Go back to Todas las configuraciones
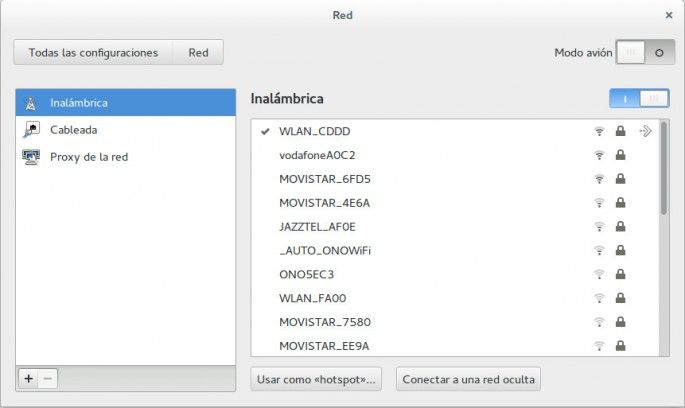 pyautogui.click(x=93, y=53)
